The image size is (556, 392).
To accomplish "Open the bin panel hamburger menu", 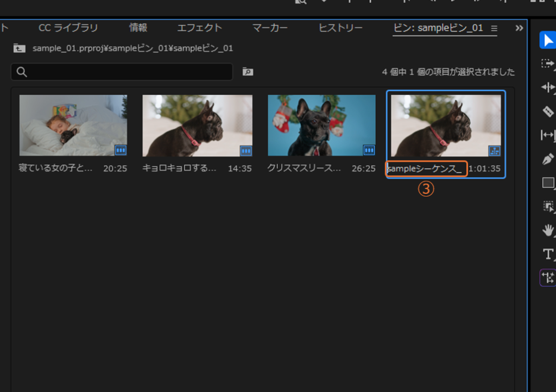I will pyautogui.click(x=494, y=28).
